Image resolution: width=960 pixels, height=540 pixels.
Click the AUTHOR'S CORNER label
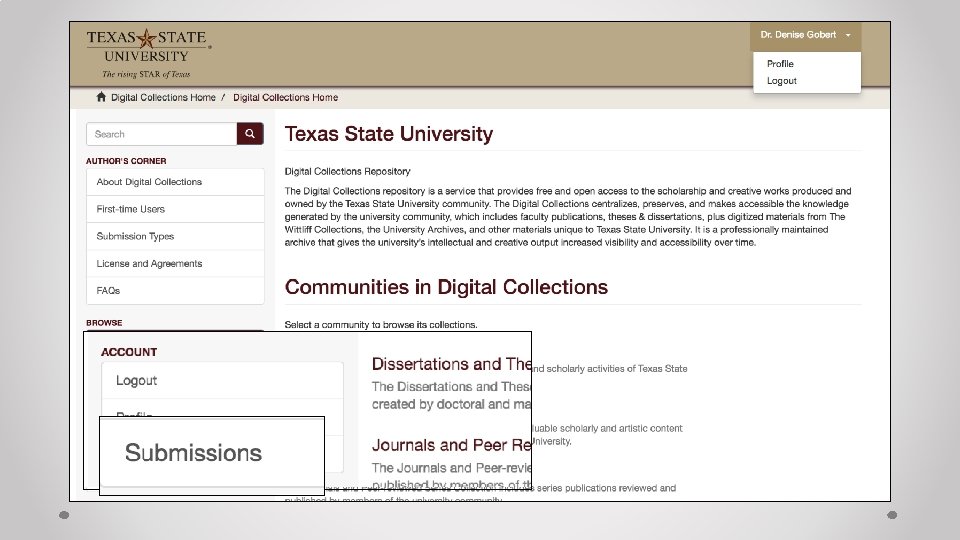coord(126,161)
